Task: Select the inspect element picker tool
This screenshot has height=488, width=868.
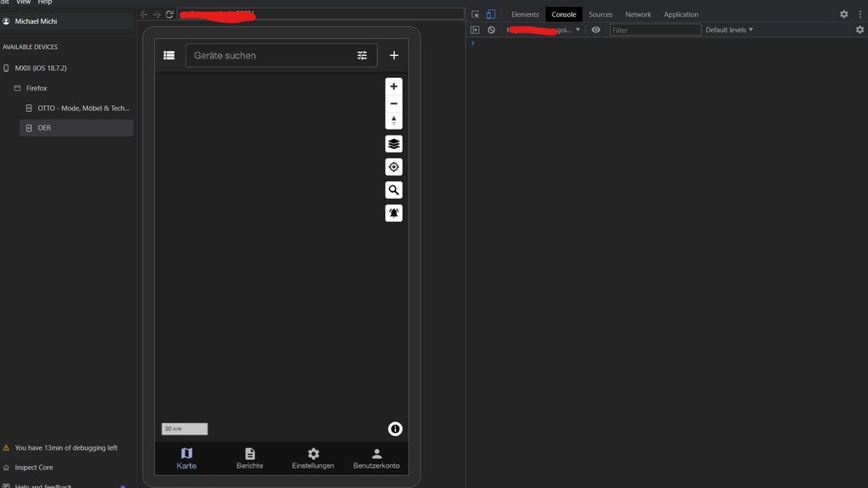Action: [x=476, y=14]
